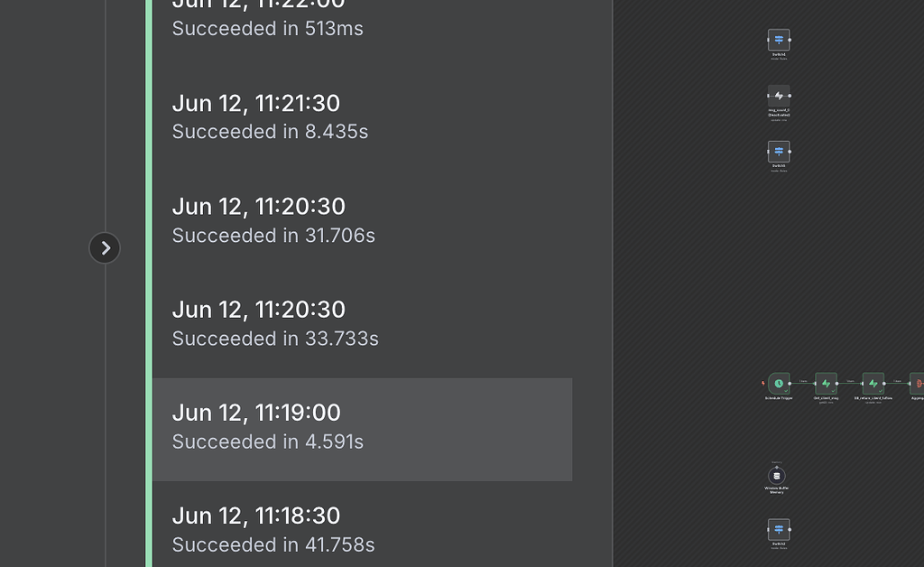Image resolution: width=924 pixels, height=567 pixels.
Task: Open the Get_client_msg node
Action: click(x=826, y=383)
